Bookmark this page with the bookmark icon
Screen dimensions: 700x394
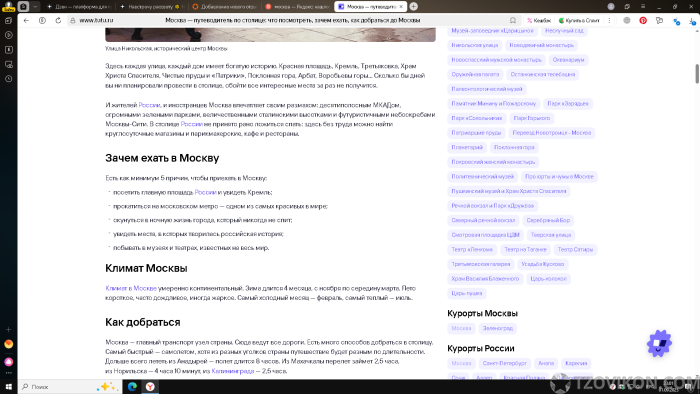point(513,21)
